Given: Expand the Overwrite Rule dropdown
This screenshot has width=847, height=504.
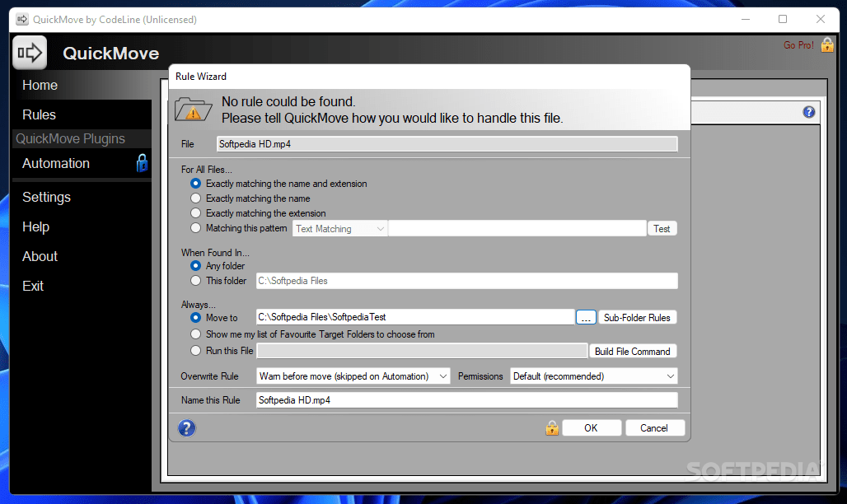Looking at the screenshot, I should coord(353,376).
